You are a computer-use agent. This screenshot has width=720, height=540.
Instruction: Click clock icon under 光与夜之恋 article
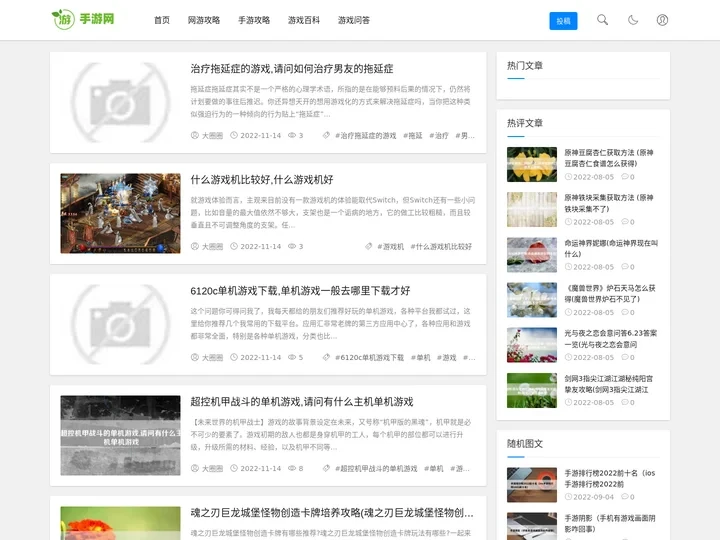[x=568, y=357]
